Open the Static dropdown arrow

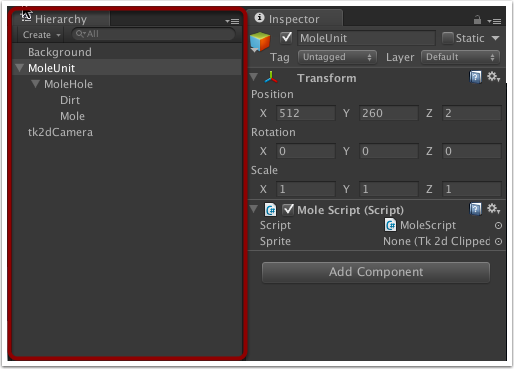[496, 38]
